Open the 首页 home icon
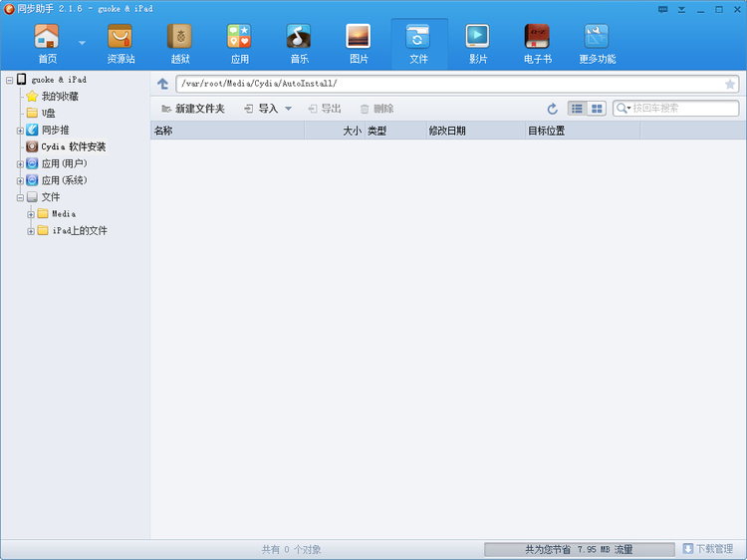This screenshot has height=560, width=747. point(47,44)
